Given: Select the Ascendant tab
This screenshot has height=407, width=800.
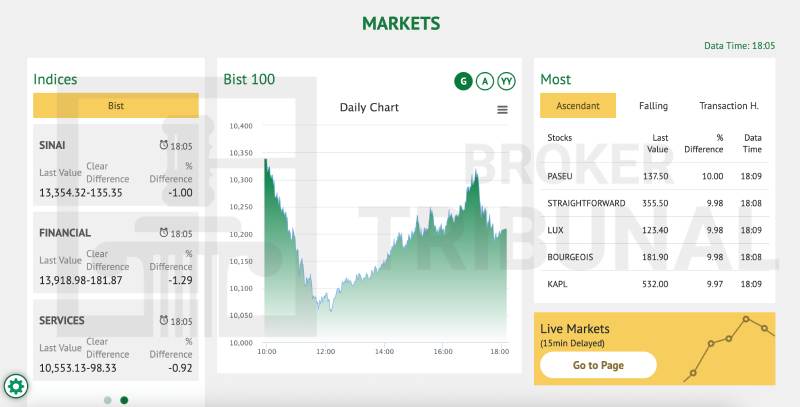Looking at the screenshot, I should [578, 105].
